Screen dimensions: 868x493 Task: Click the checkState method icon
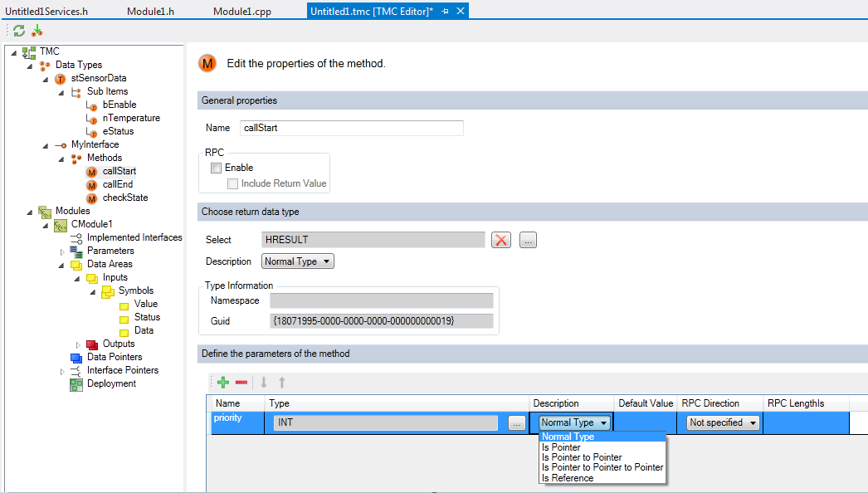92,198
